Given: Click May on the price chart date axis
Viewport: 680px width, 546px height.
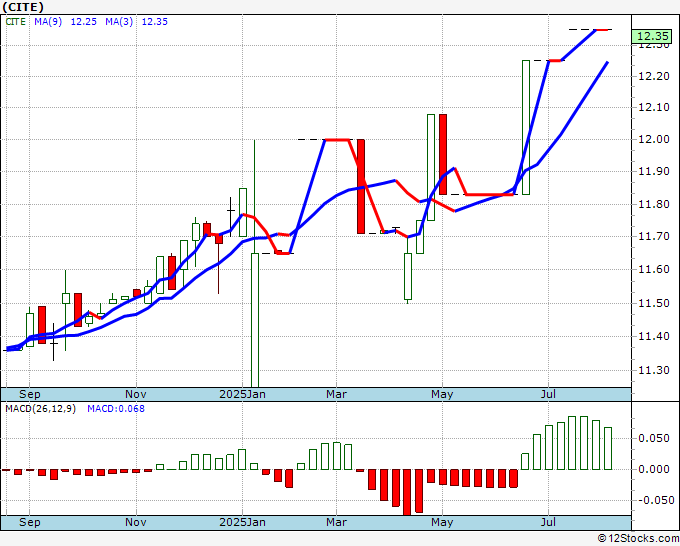Looking at the screenshot, I should tap(442, 394).
